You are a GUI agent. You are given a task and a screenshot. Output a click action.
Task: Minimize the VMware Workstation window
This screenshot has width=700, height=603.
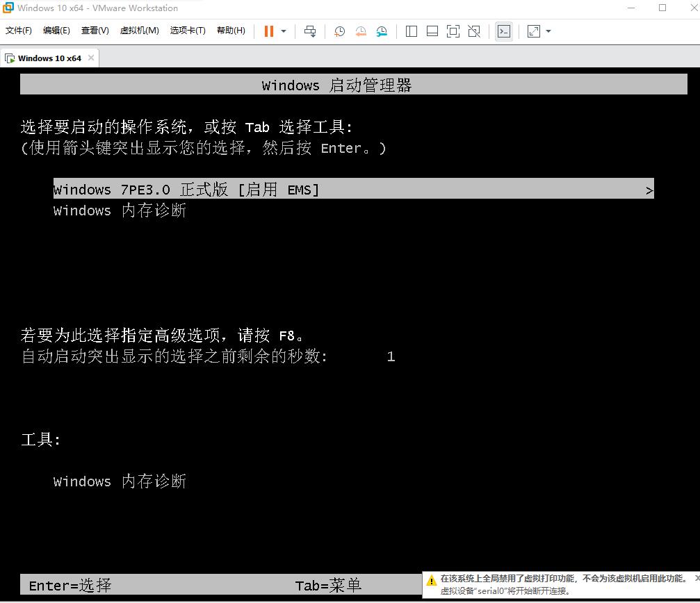coord(630,8)
